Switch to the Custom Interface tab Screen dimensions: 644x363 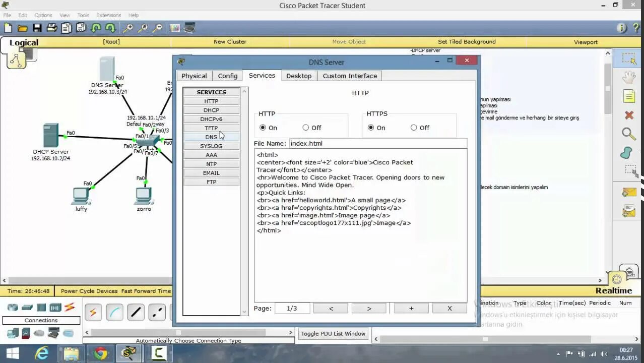(350, 76)
